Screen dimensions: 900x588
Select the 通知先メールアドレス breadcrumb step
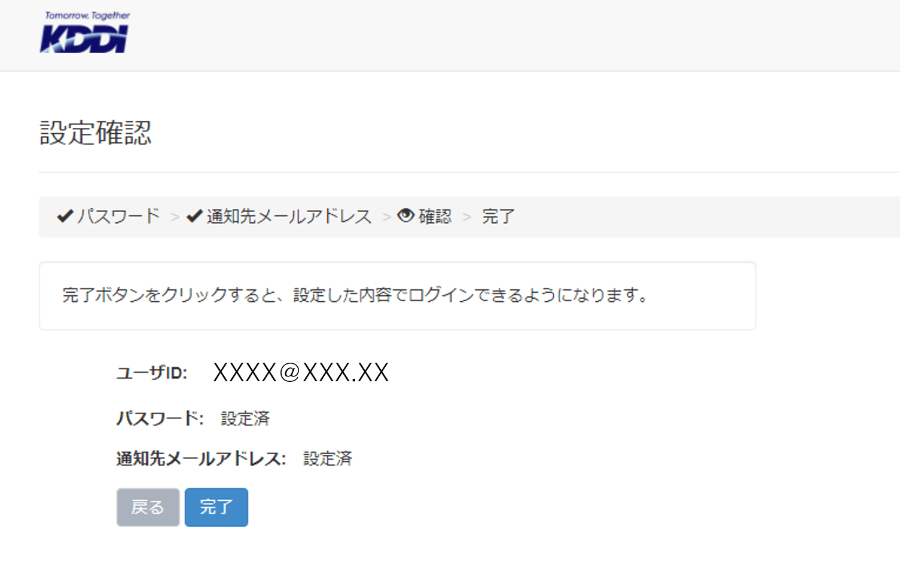289,216
